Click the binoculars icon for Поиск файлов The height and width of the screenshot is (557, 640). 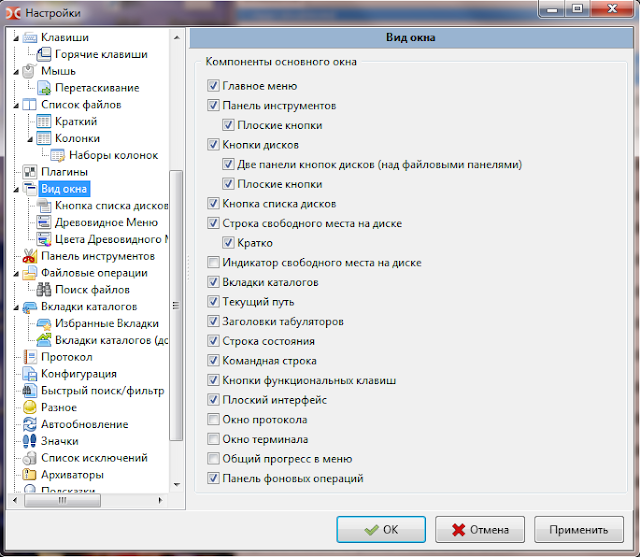(44, 289)
